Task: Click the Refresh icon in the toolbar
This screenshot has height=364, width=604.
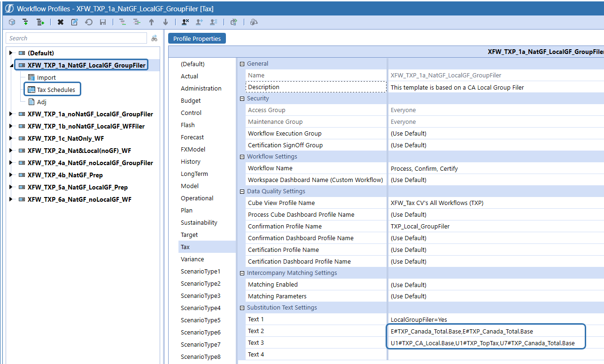Action: [x=89, y=22]
